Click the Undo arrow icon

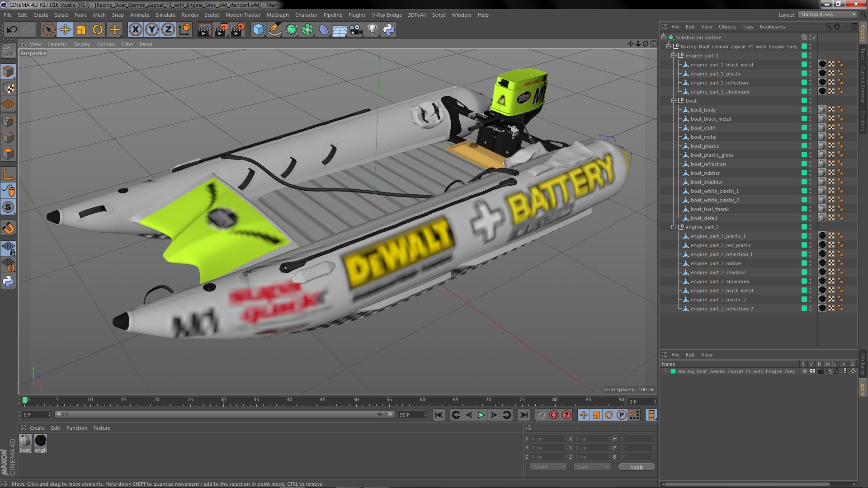coord(12,30)
